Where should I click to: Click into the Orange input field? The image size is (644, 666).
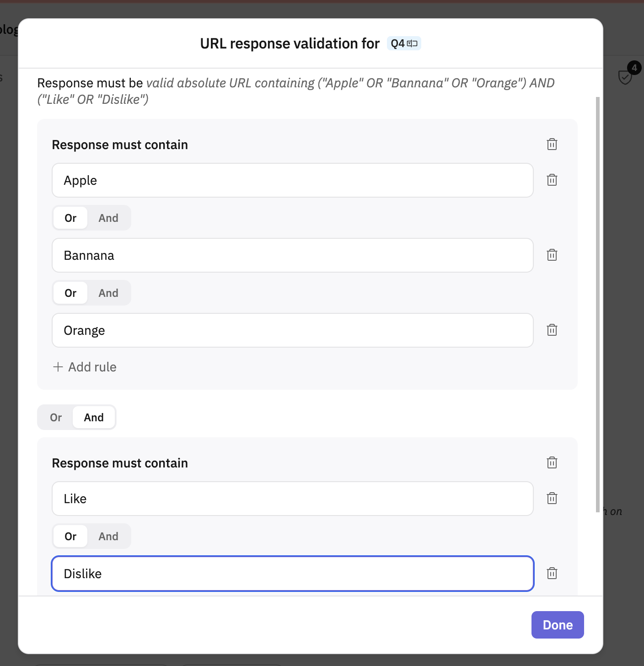pos(293,330)
